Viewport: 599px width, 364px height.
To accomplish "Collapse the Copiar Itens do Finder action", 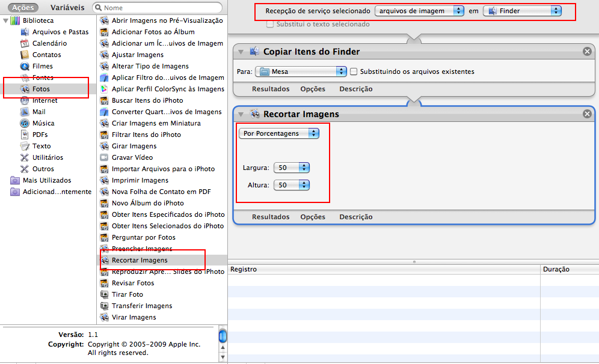I will (241, 52).
